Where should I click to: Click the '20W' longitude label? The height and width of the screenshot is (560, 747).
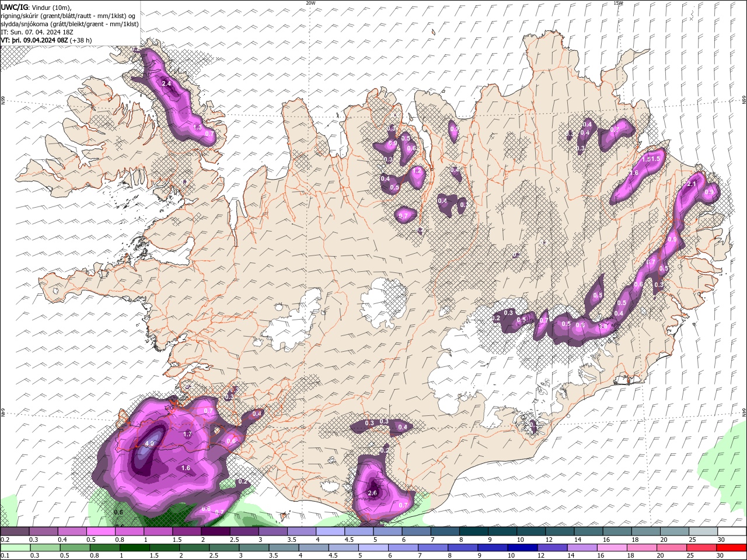pos(310,3)
